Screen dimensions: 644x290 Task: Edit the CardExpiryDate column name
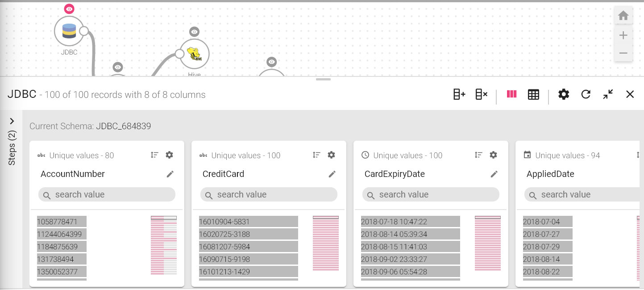coord(494,174)
